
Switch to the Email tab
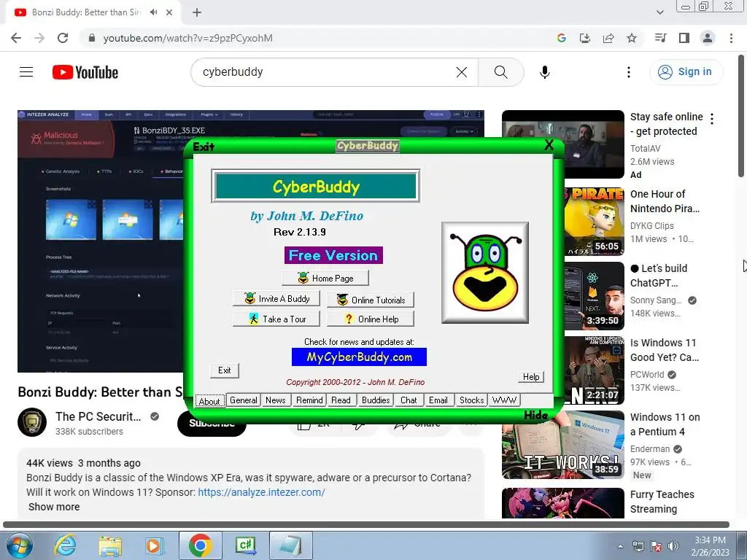[438, 400]
